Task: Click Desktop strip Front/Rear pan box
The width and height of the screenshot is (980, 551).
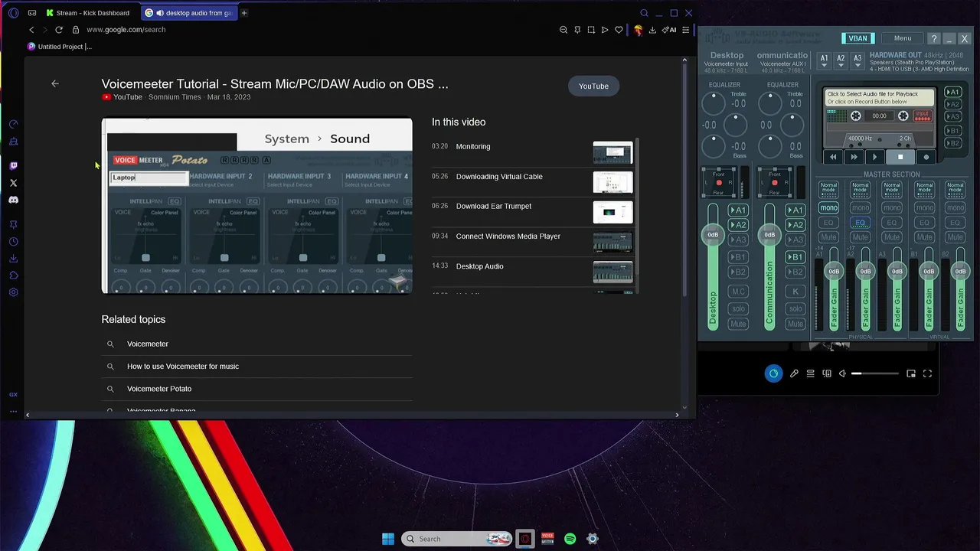Action: pyautogui.click(x=717, y=183)
